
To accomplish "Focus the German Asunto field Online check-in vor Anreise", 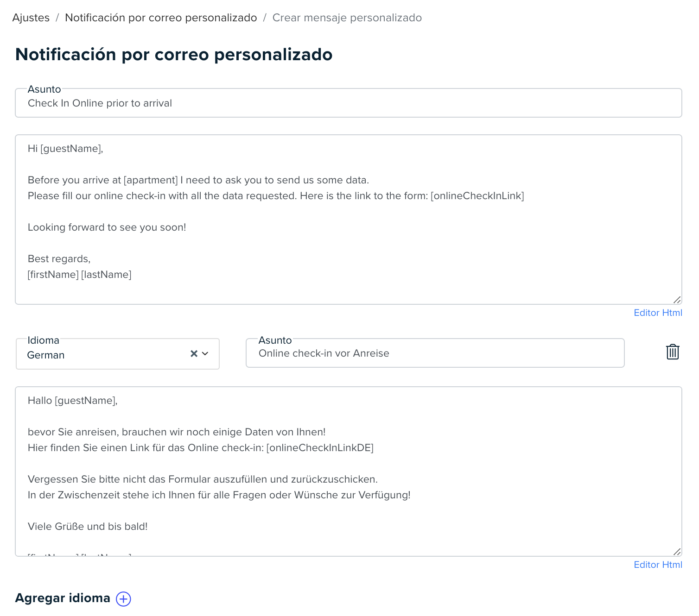I will pos(435,353).
